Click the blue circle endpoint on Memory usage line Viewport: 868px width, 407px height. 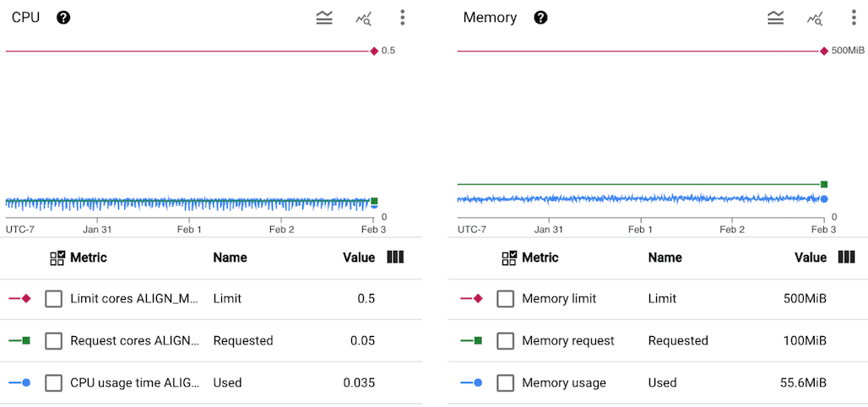tap(824, 199)
